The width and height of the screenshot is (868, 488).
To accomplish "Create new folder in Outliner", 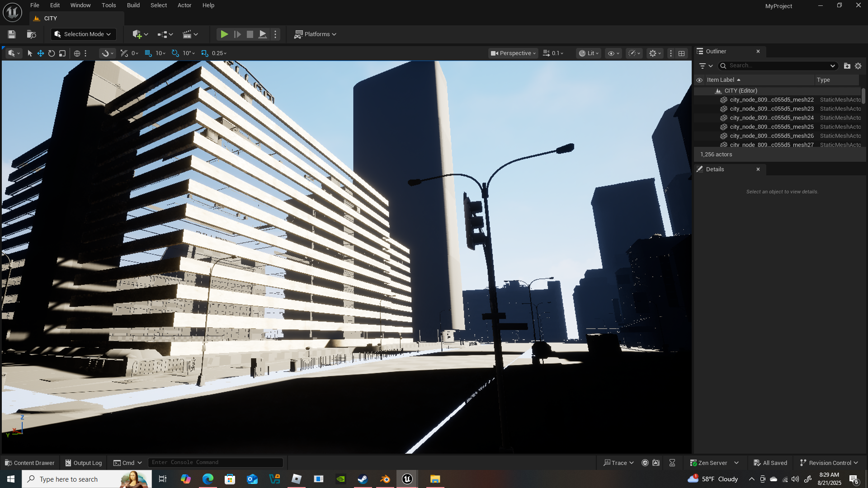I will click(x=847, y=66).
